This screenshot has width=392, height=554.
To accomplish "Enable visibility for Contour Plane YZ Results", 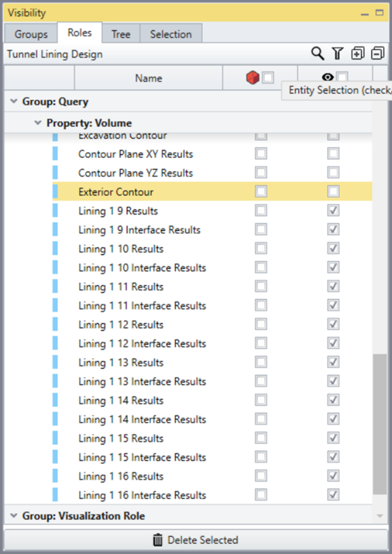I will point(333,173).
